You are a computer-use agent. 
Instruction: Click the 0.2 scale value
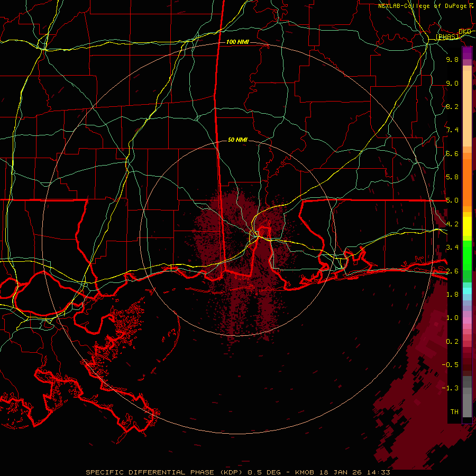(x=452, y=342)
